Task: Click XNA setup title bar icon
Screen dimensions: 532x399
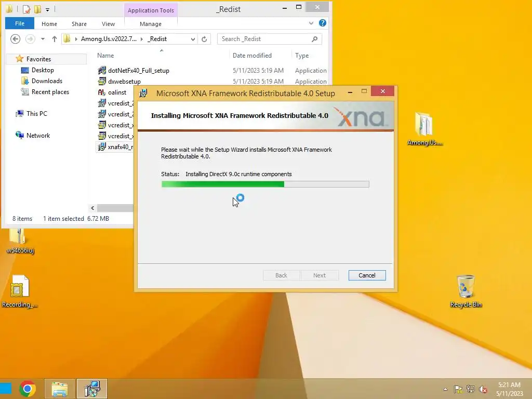Action: click(x=143, y=94)
